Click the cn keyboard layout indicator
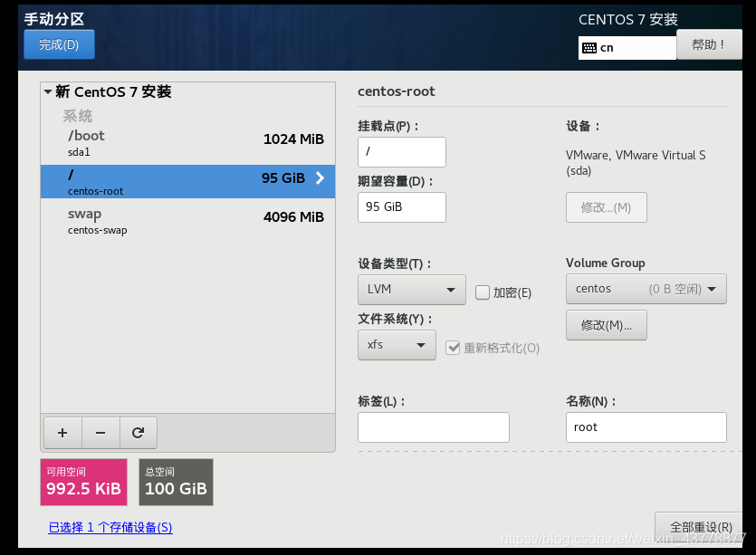This screenshot has width=756, height=556. [627, 48]
